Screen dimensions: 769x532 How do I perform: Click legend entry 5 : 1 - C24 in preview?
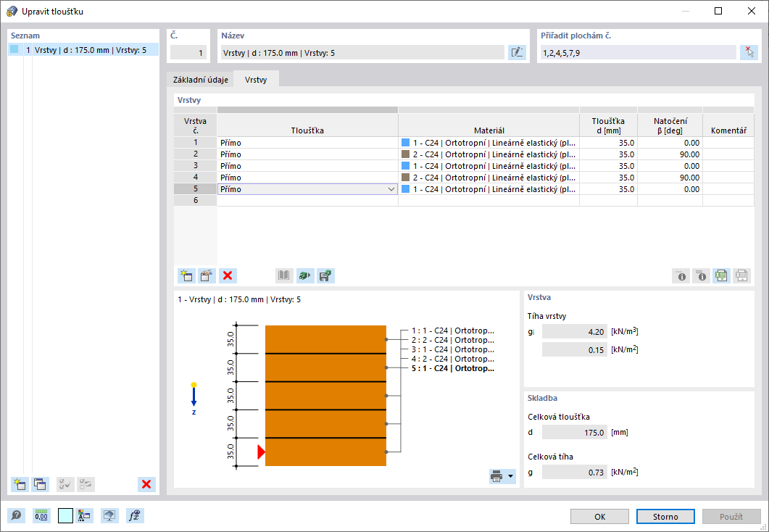tap(453, 368)
